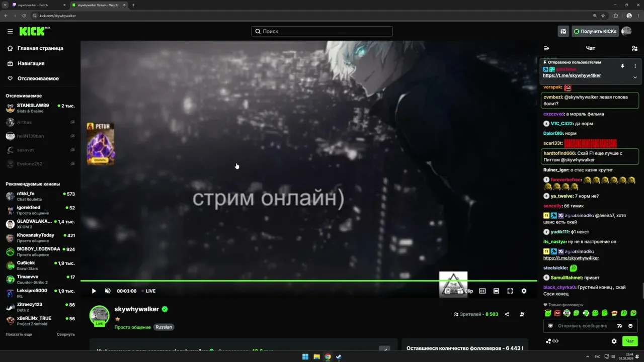
Task: Show hidden system tray icons
Action: (588, 356)
